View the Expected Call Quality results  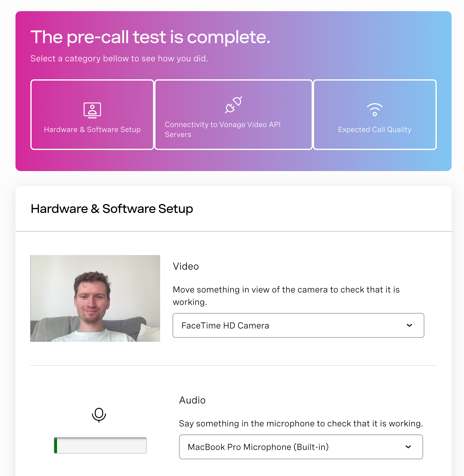point(375,115)
